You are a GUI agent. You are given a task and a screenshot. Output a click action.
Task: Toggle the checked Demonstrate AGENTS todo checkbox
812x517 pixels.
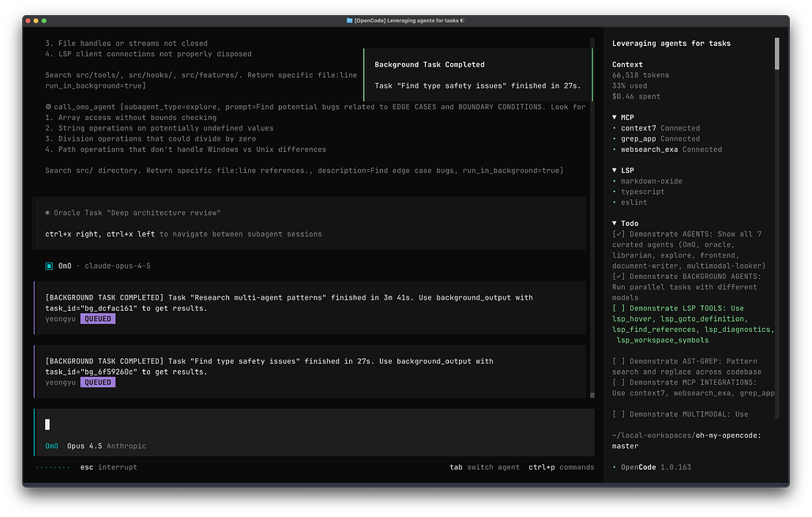point(618,234)
